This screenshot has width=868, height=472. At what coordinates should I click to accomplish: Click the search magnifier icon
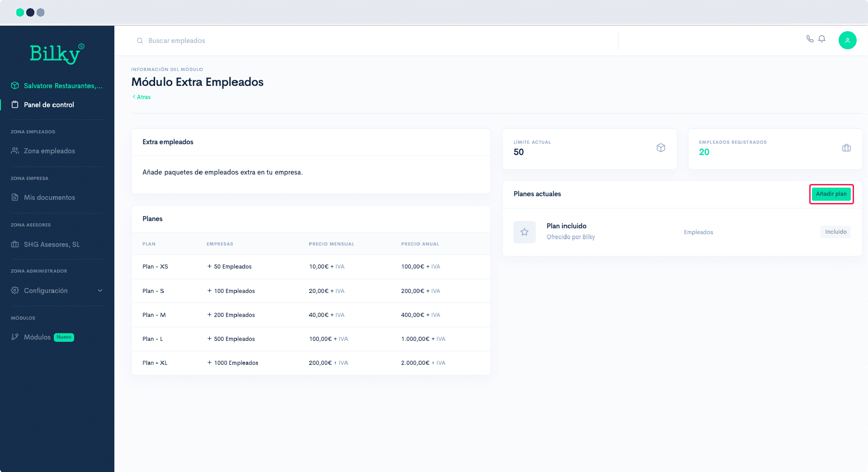coord(140,41)
